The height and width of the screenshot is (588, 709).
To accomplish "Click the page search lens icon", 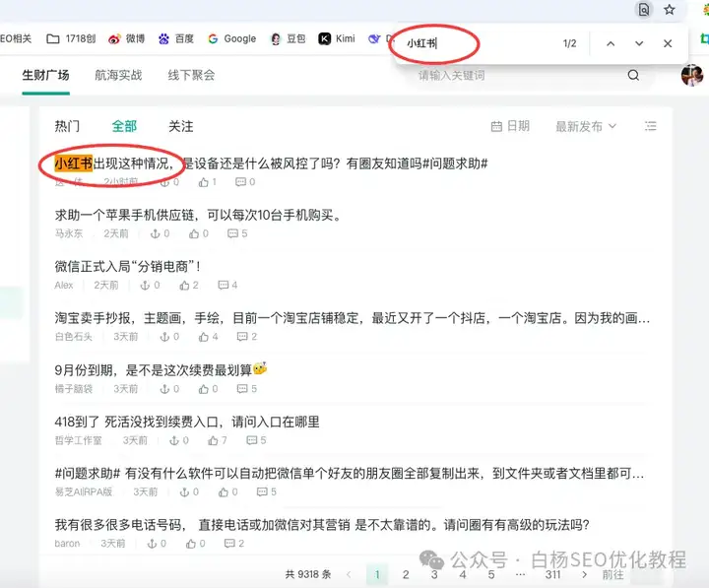I will click(643, 10).
